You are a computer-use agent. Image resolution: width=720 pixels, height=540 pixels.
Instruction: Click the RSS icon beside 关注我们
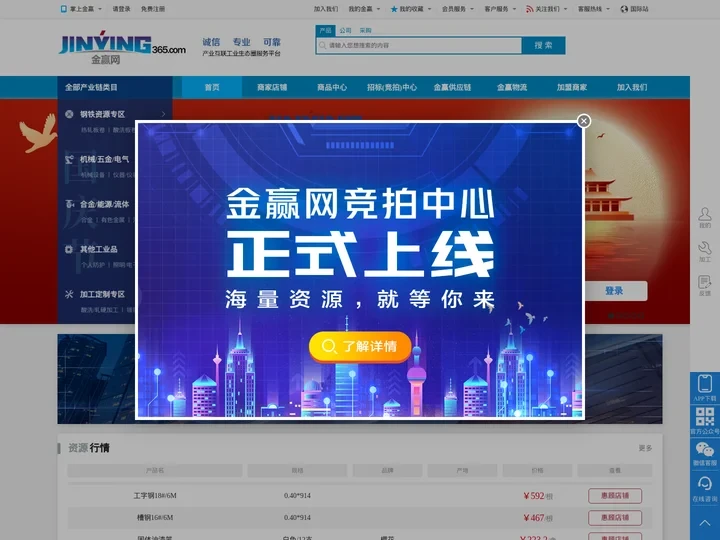[x=529, y=9]
